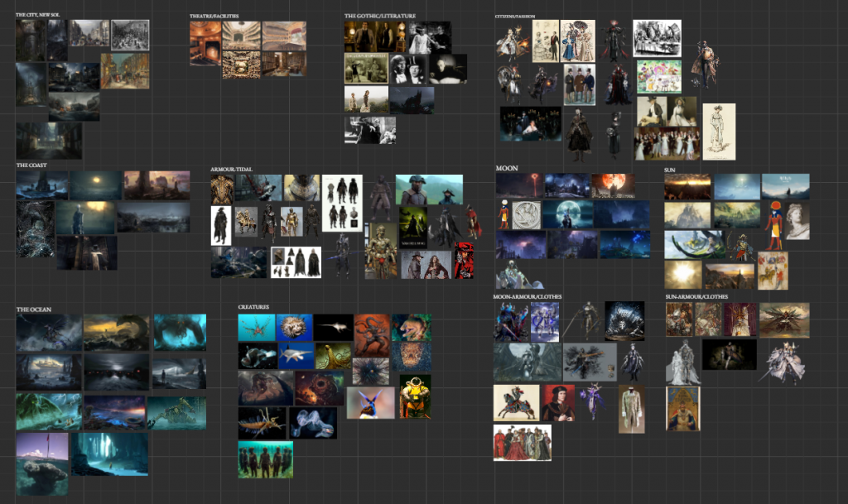This screenshot has height=504, width=848.
Task: Select the "THE OCEAN" heading
Action: [33, 310]
